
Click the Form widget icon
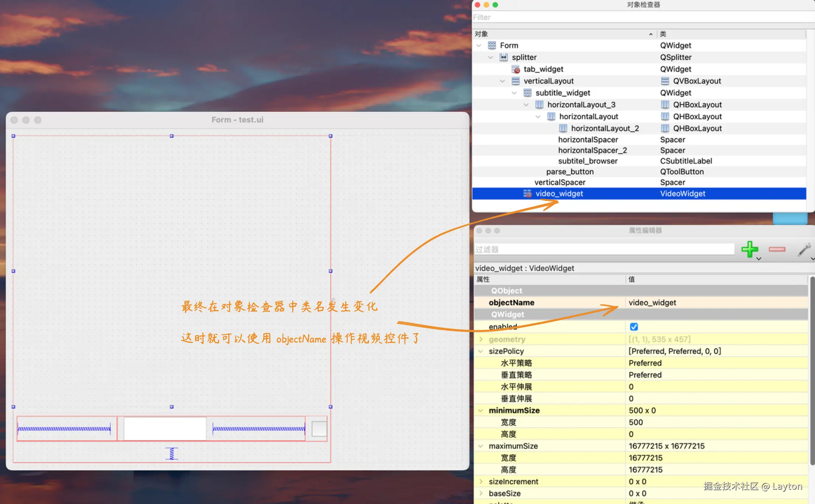[x=492, y=45]
